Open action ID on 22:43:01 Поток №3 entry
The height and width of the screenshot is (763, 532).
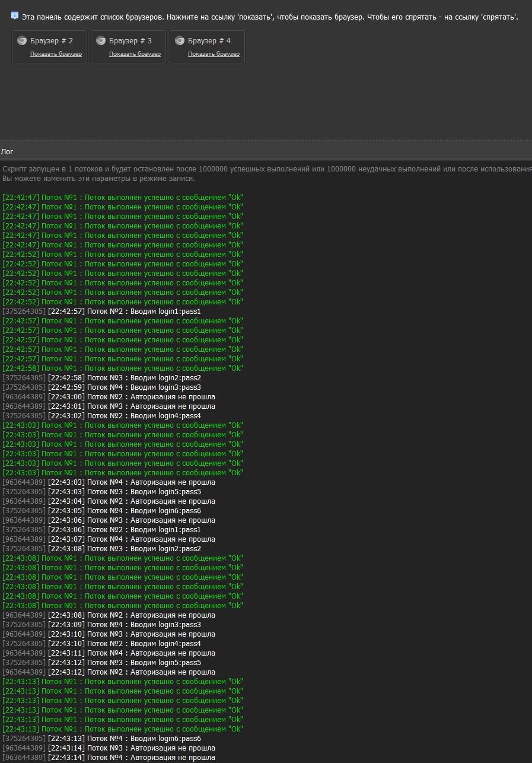click(x=24, y=406)
